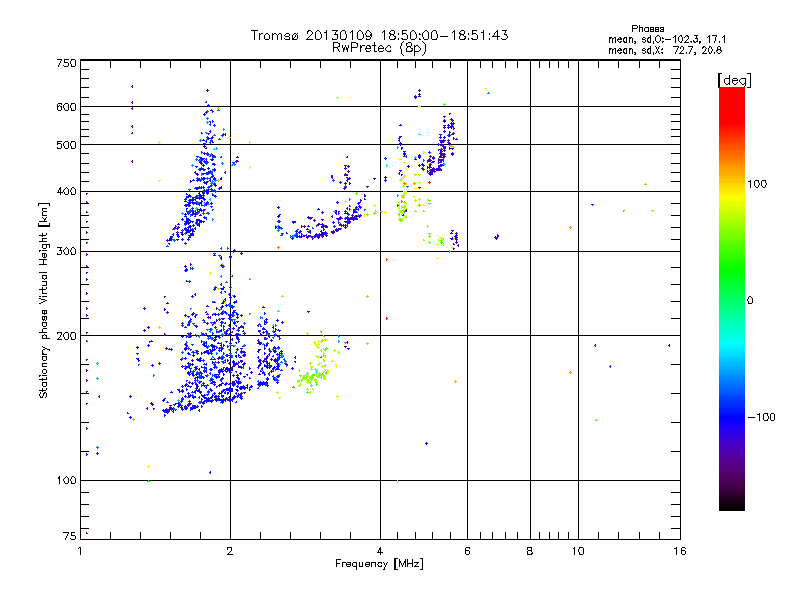The width and height of the screenshot is (800, 600).
Task: Click the y-axis tick label '100'
Action: 66,481
